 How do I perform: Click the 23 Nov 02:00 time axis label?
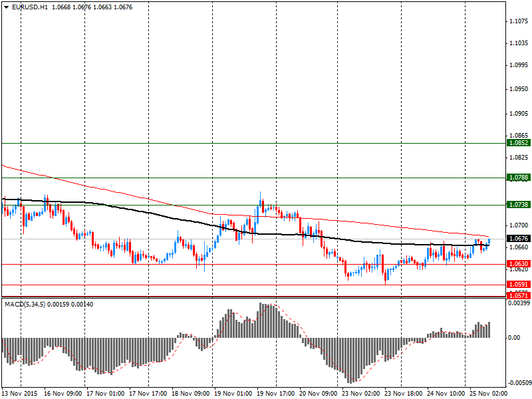(361, 394)
